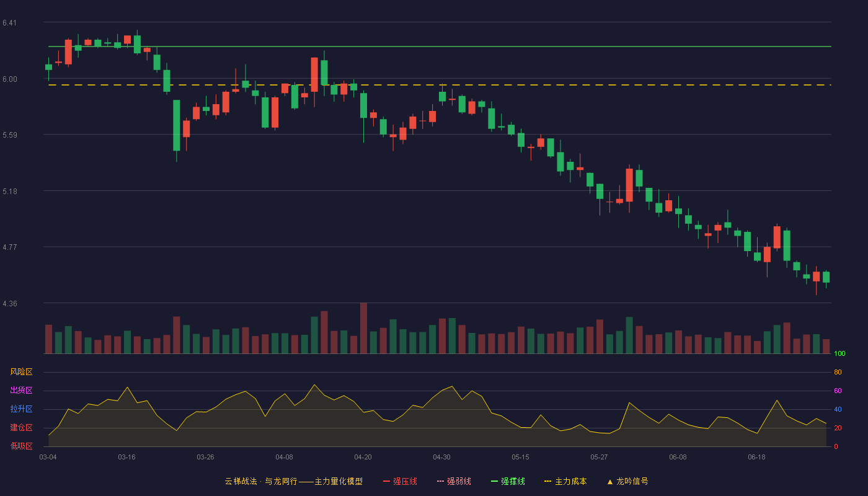
Task: Click the blue 40 indicator scale value
Action: 838,409
